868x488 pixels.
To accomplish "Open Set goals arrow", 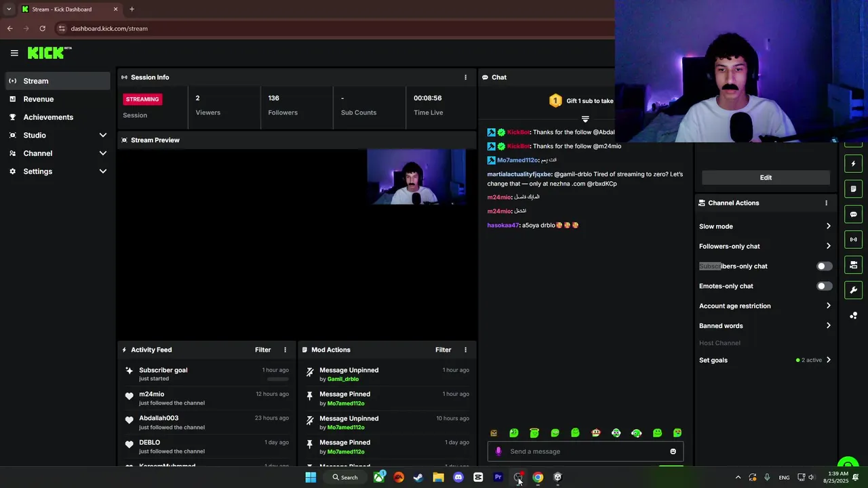I will 828,360.
